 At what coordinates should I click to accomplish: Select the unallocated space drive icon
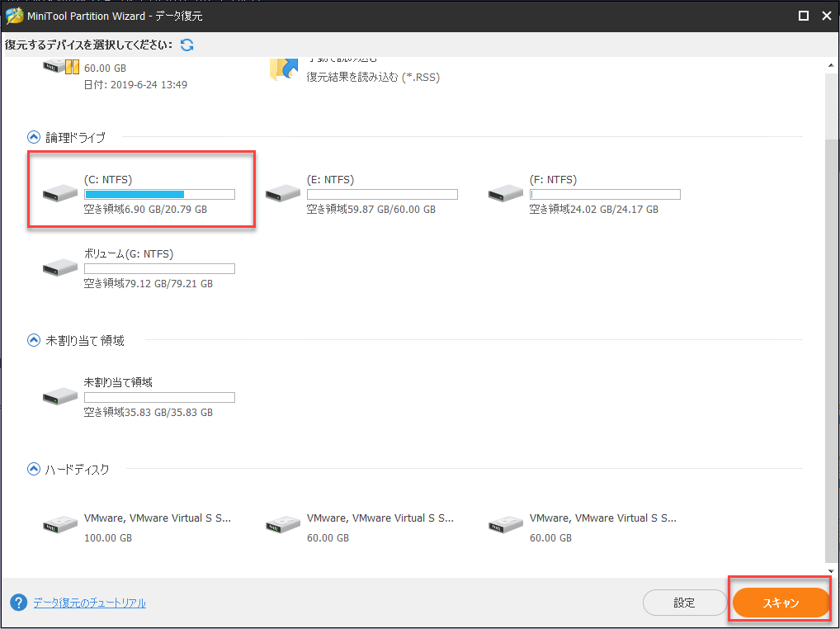[60, 396]
